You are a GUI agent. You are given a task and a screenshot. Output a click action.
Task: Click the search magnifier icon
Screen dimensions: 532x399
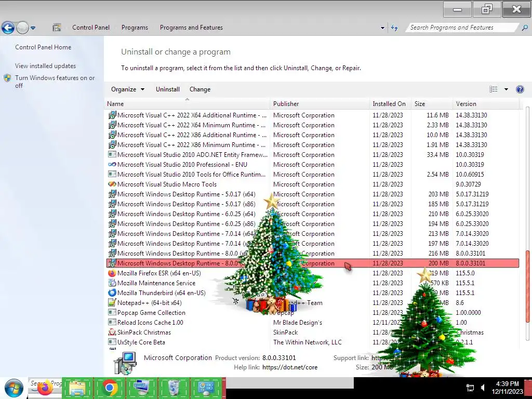[525, 28]
